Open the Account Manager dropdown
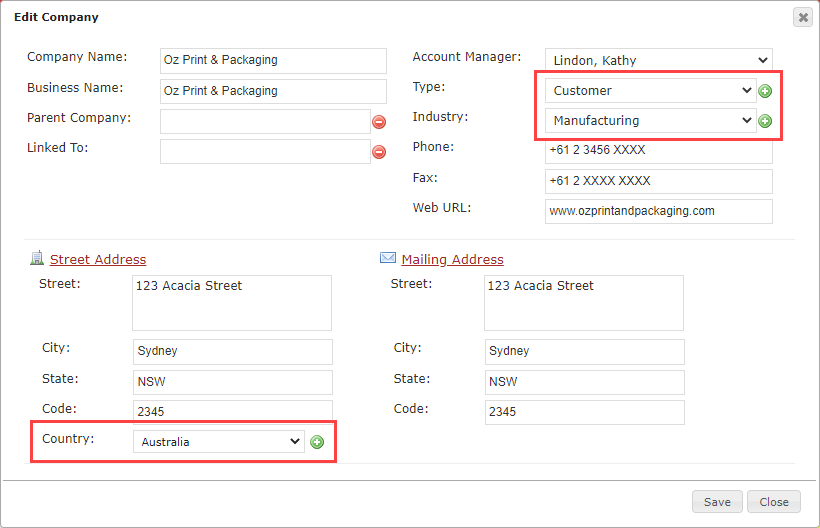The height and width of the screenshot is (528, 820). 658,60
